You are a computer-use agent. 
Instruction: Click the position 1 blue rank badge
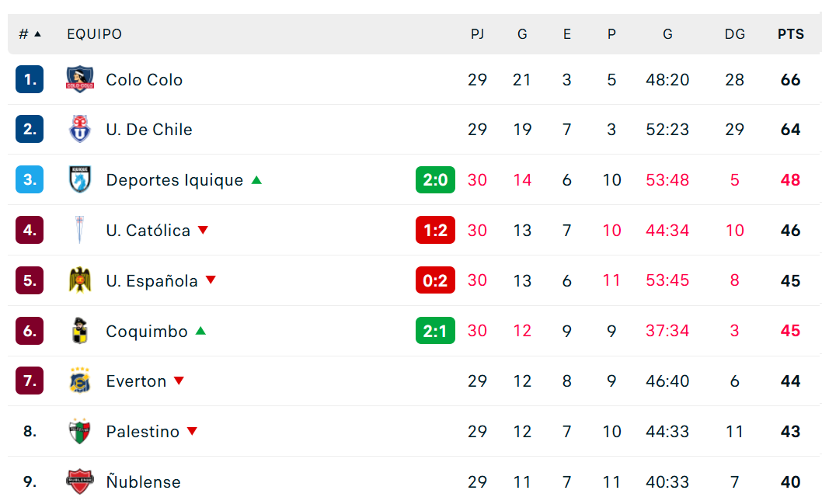pyautogui.click(x=30, y=79)
